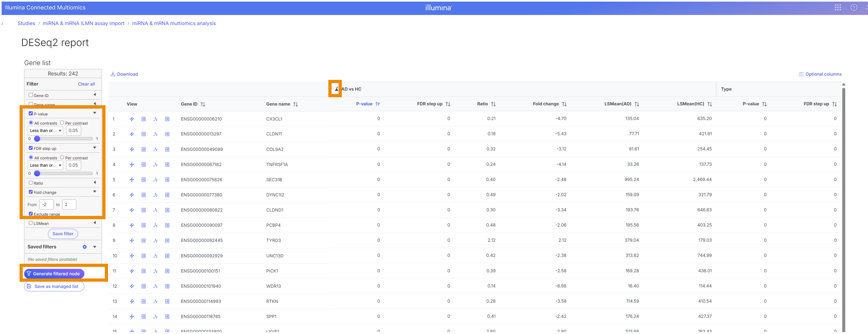Sort by the Fold change column
This screenshot has height=334, width=868.
[564, 104]
